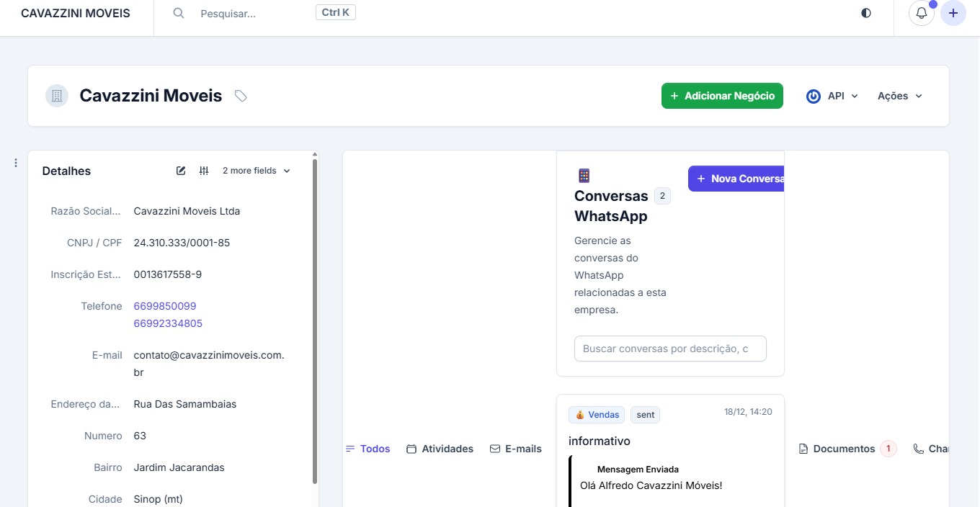The image size is (980, 507).
Task: Switch to the Atividades tab
Action: [x=440, y=449]
